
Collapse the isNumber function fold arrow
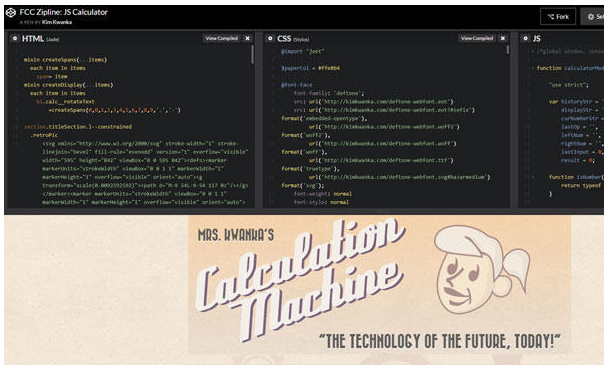point(533,177)
